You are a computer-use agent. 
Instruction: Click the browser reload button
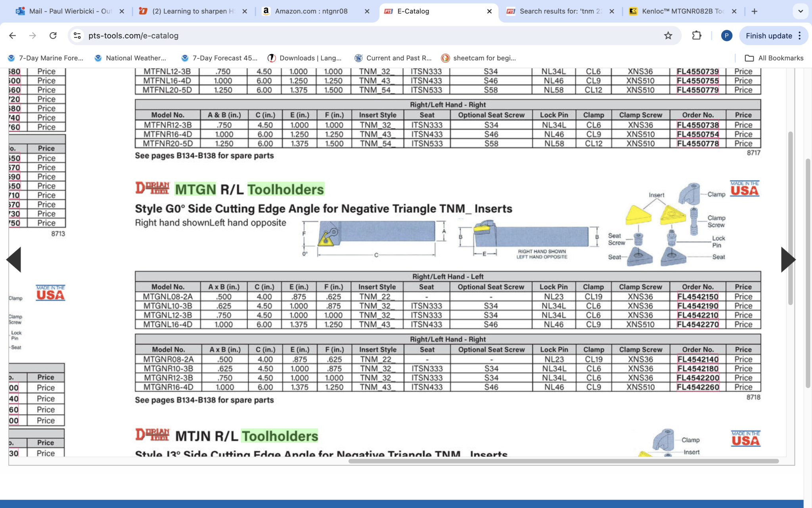point(53,36)
